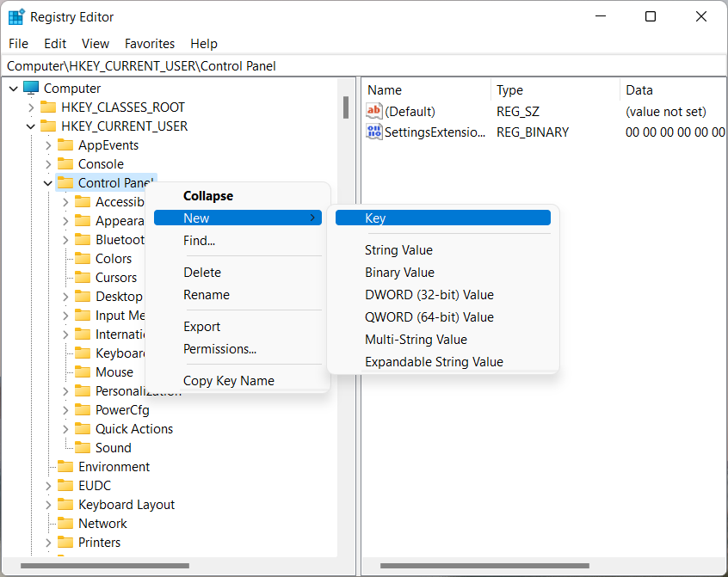The image size is (728, 577).
Task: Click the Sound folder icon
Action: click(83, 448)
